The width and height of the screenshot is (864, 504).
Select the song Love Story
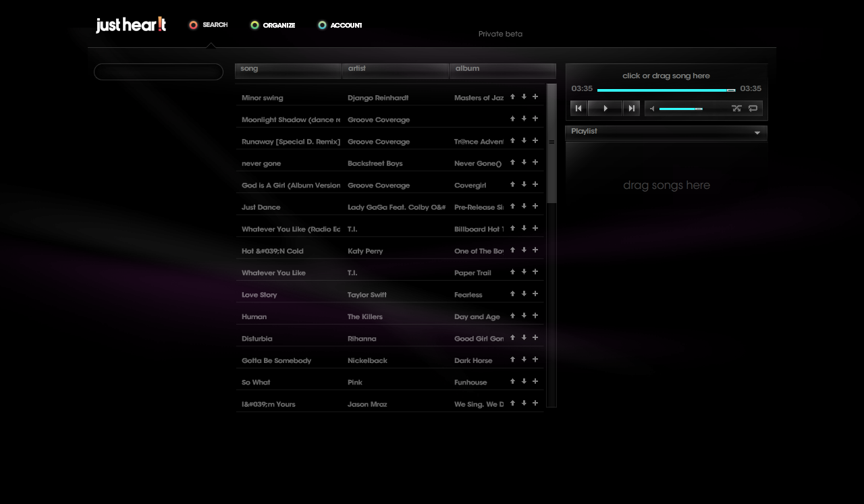pyautogui.click(x=259, y=295)
